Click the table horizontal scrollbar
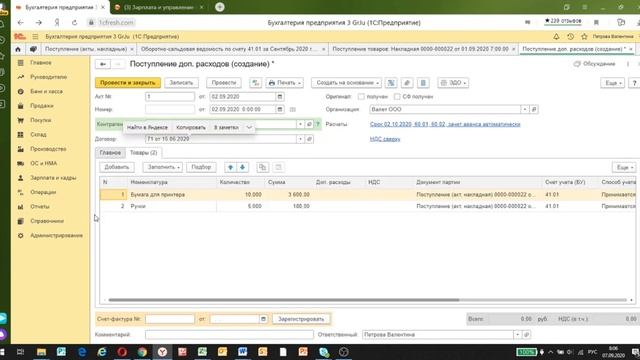 pyautogui.click(x=284, y=300)
